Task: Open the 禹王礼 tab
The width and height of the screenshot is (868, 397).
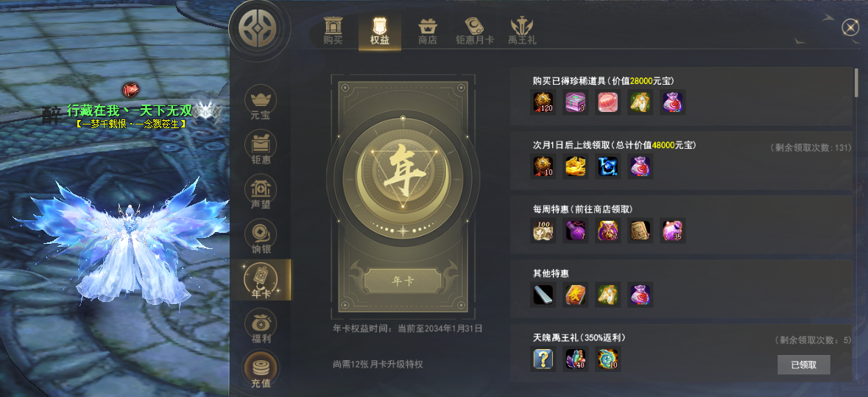Action: (x=522, y=31)
